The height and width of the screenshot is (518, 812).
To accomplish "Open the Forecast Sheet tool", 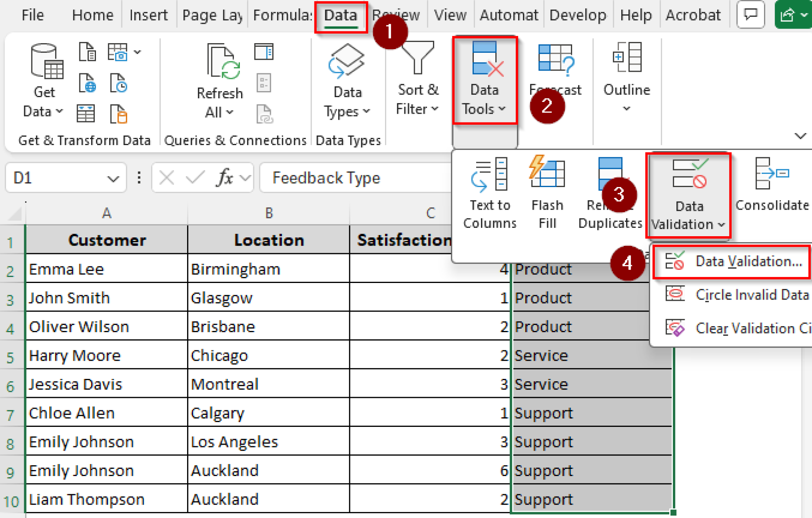I will pos(555,71).
